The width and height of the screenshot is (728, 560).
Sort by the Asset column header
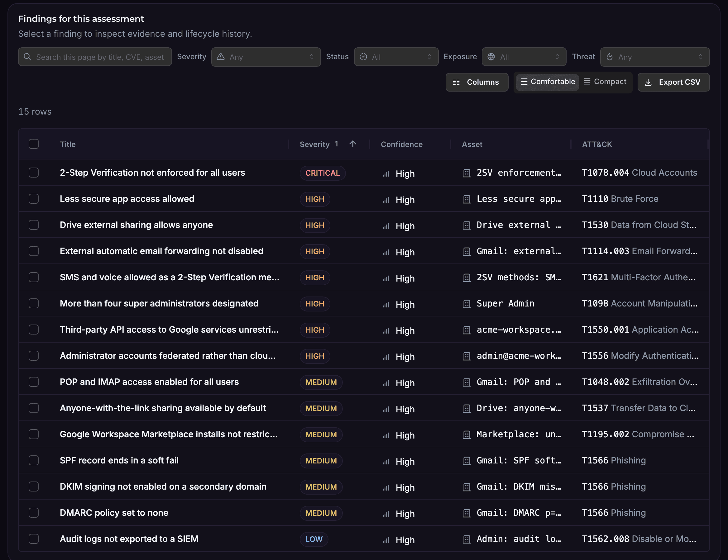pyautogui.click(x=472, y=144)
